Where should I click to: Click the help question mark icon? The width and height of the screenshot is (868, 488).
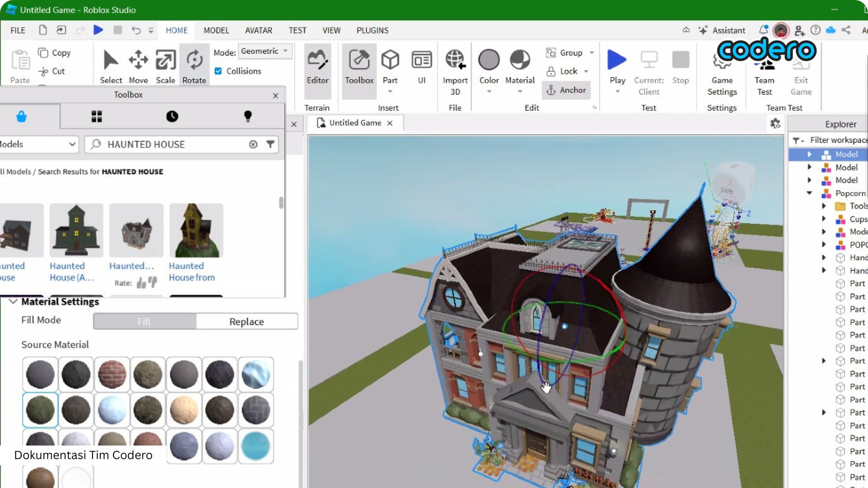[815, 30]
